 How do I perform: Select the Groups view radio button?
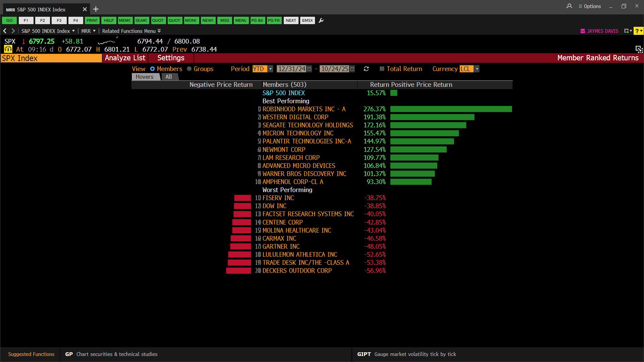(189, 69)
